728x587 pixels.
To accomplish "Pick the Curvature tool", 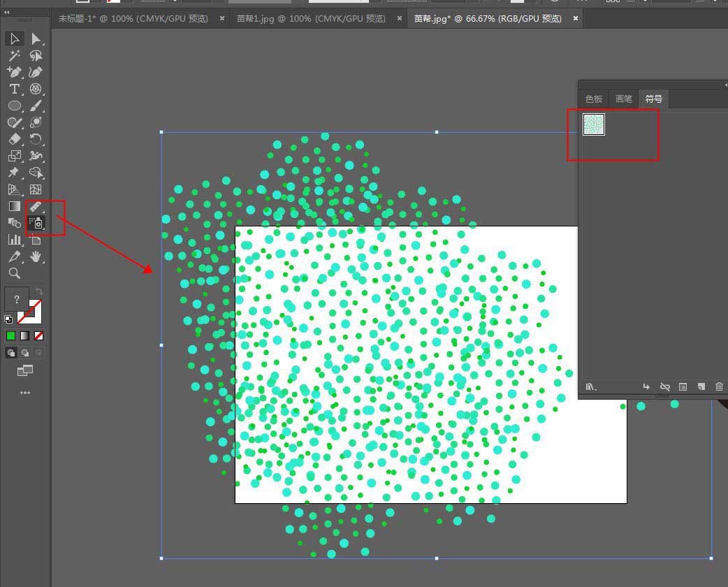I will coord(36,73).
